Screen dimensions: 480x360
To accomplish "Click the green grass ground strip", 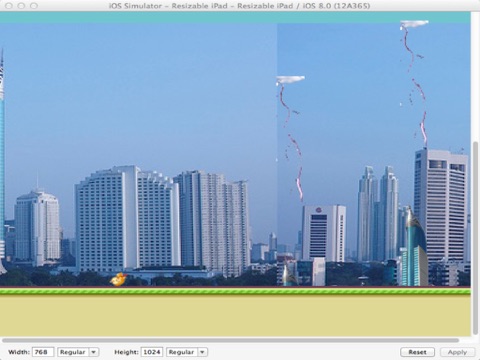I will 235,292.
